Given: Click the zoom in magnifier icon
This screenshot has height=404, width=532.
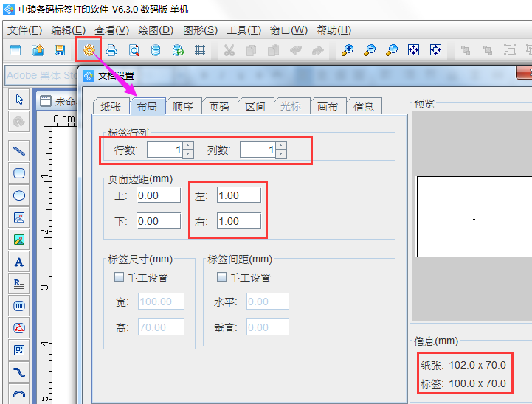Looking at the screenshot, I should click(x=347, y=50).
